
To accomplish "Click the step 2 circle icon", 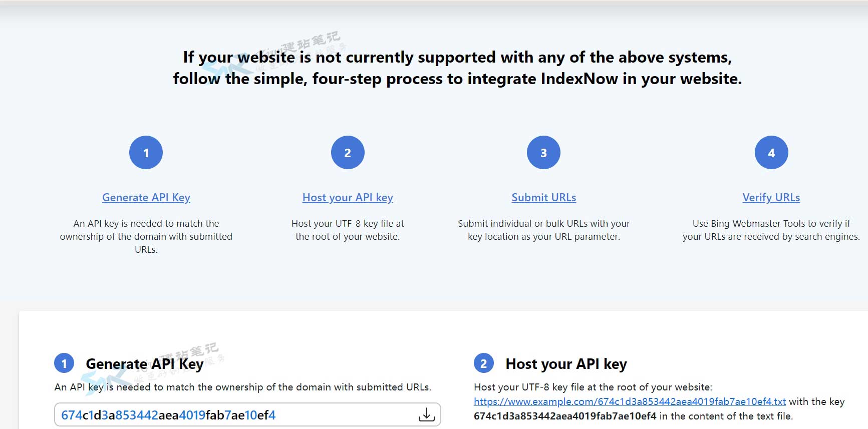I will click(348, 152).
